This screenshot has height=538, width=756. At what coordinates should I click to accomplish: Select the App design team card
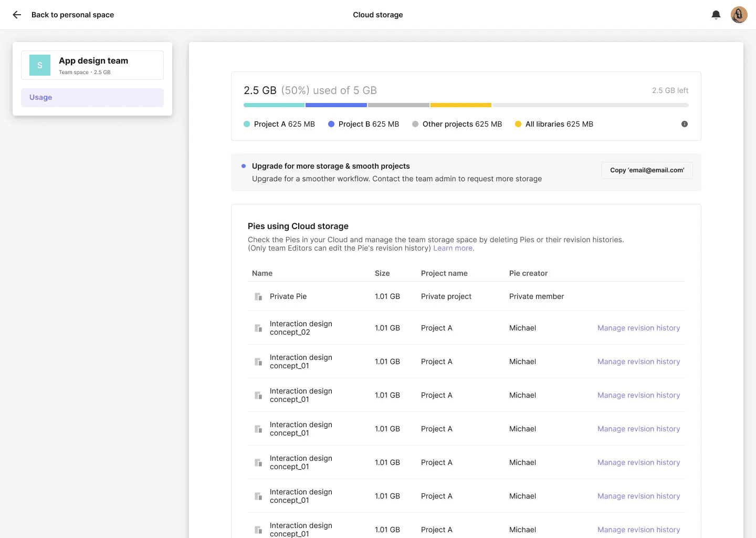92,65
